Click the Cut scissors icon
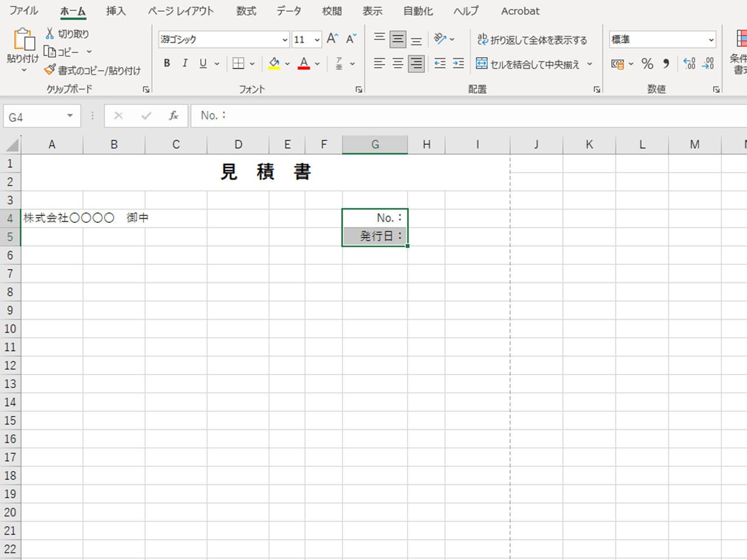The height and width of the screenshot is (560, 747). point(50,34)
